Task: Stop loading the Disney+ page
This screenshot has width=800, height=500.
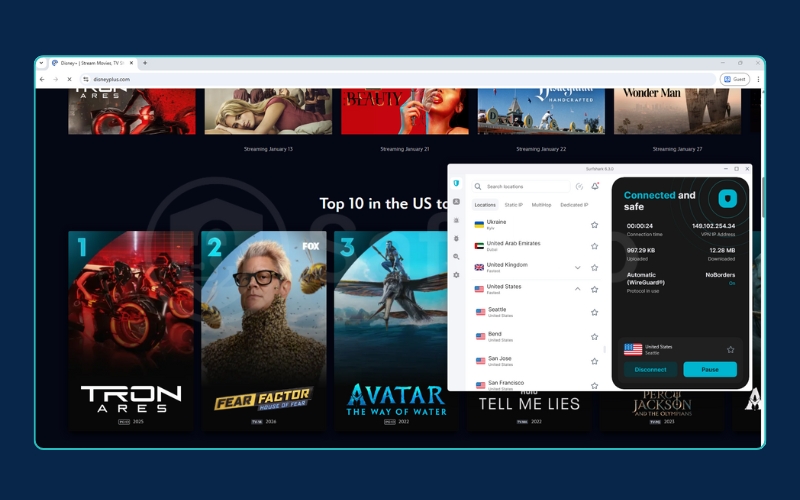Action: pyautogui.click(x=69, y=79)
